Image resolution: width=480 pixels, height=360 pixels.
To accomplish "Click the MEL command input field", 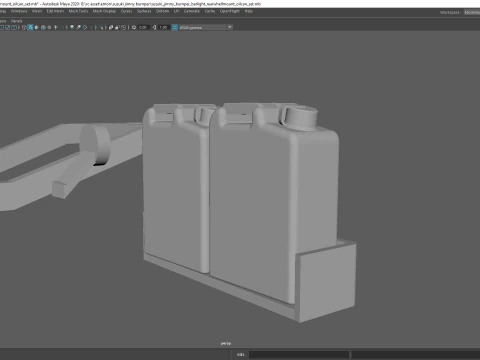I will (x=299, y=354).
